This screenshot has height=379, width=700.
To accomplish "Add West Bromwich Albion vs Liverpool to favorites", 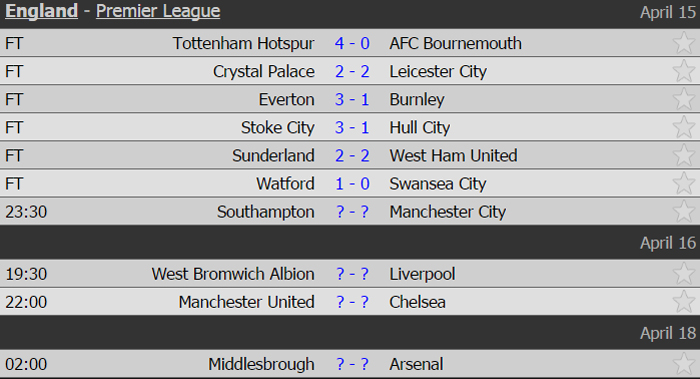I will tap(683, 274).
